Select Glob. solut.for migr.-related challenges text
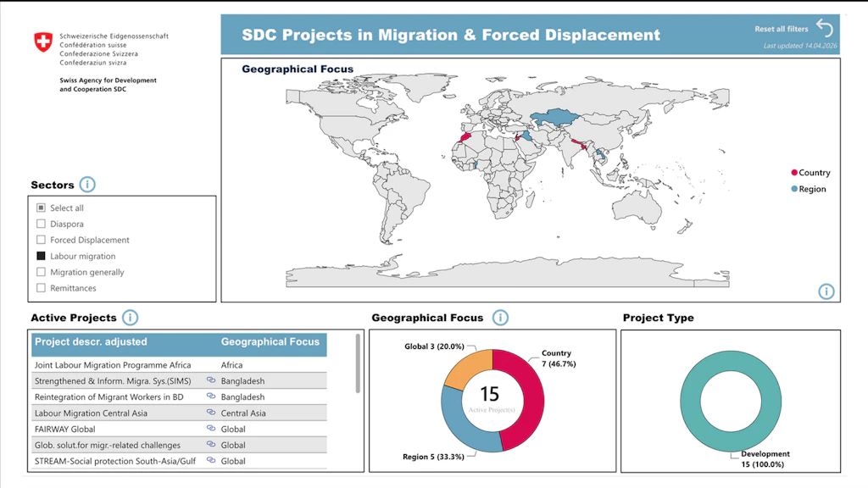The height and width of the screenshot is (488, 868). 108,445
